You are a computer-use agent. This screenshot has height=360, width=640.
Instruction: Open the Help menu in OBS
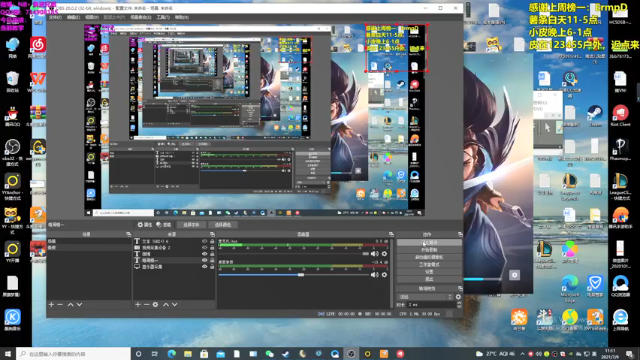(182, 17)
